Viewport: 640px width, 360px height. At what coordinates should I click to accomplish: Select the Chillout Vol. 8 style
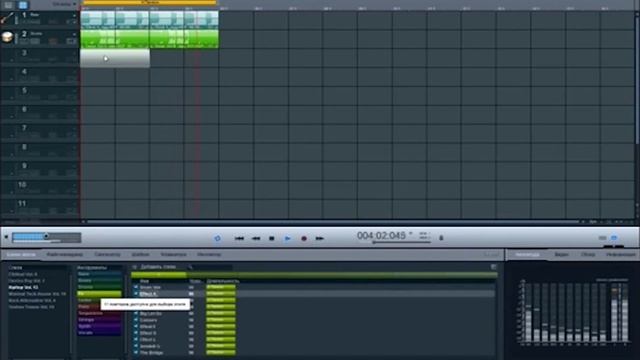[x=23, y=274]
